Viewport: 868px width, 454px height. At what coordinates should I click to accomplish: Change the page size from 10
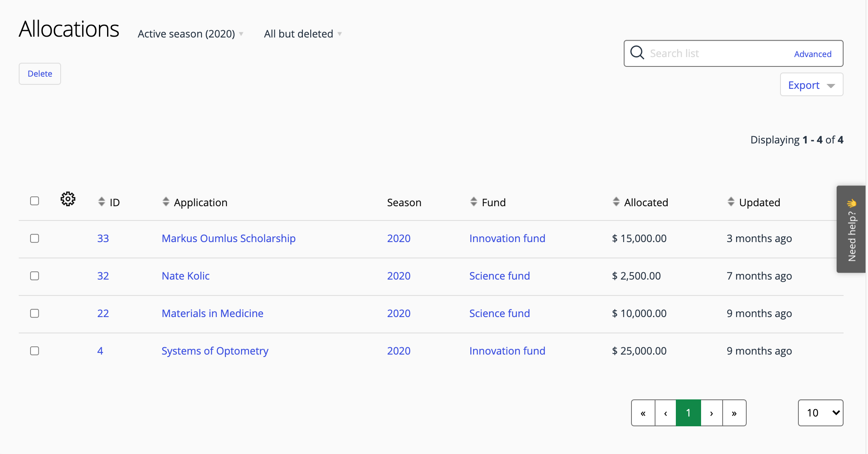click(x=820, y=413)
